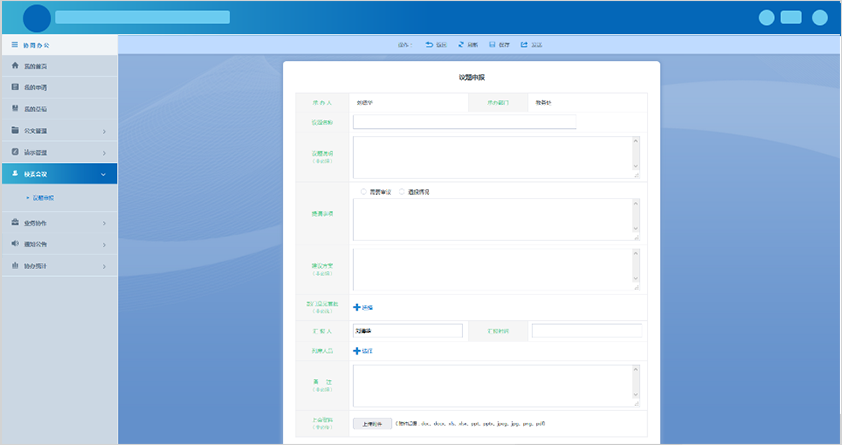Select the 需要审议 radio button
The image size is (842, 445).
point(364,192)
